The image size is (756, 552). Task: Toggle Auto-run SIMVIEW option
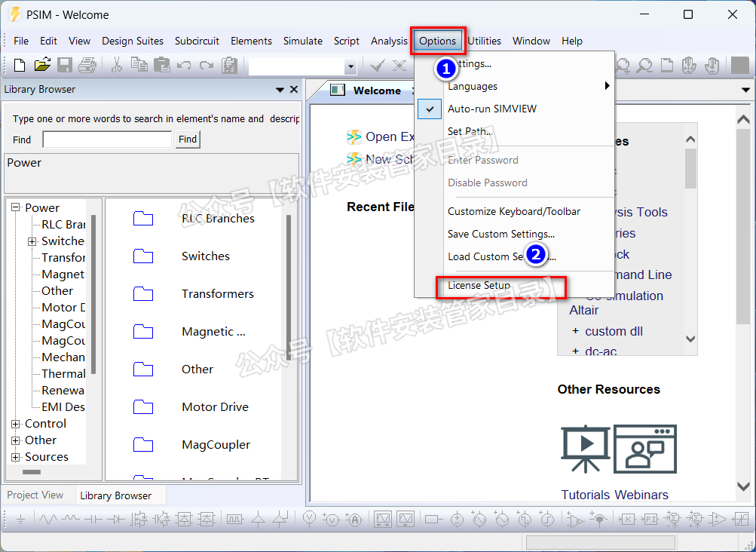514,109
